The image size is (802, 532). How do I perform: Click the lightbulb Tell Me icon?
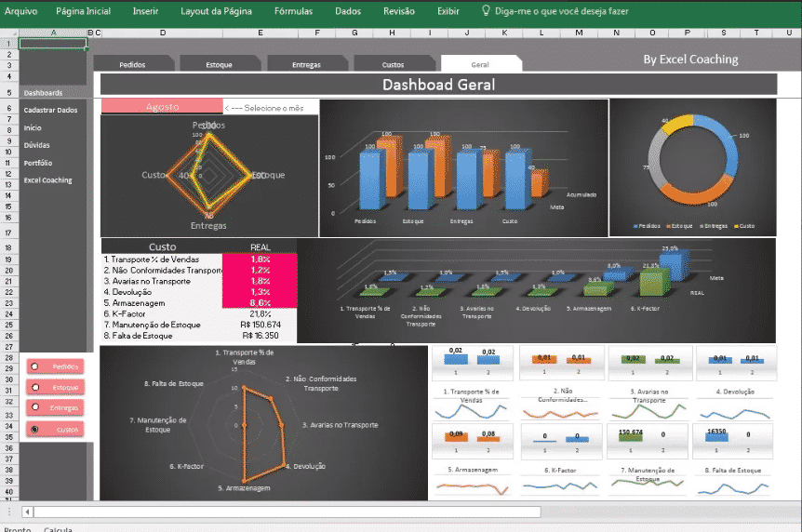[x=486, y=11]
